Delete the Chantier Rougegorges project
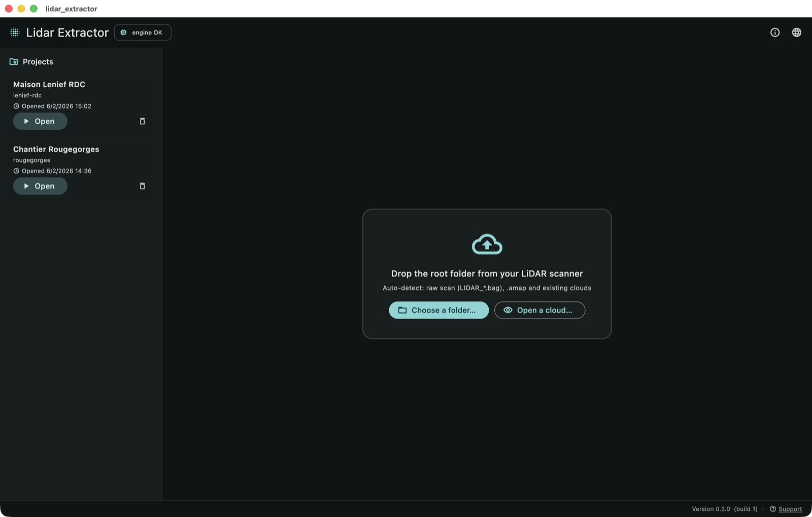The height and width of the screenshot is (517, 812). [143, 186]
